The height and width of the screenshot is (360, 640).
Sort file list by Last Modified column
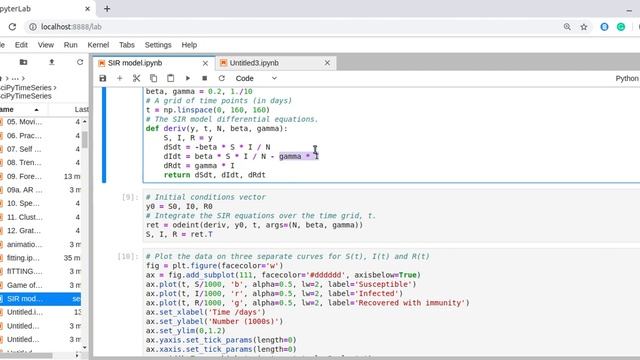pos(69,109)
